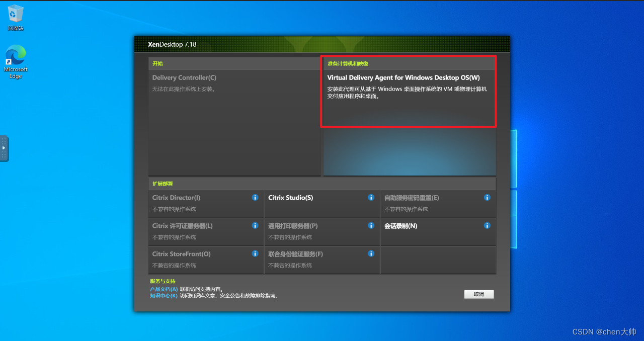This screenshot has width=644, height=341.
Task: Click the 服务与支持 heading
Action: [x=163, y=281]
